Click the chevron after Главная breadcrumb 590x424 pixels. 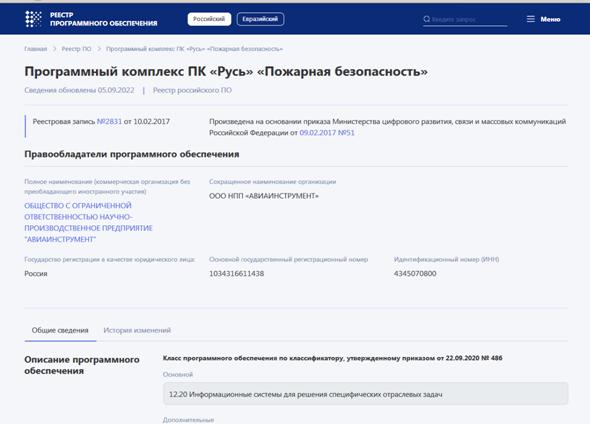[54, 49]
